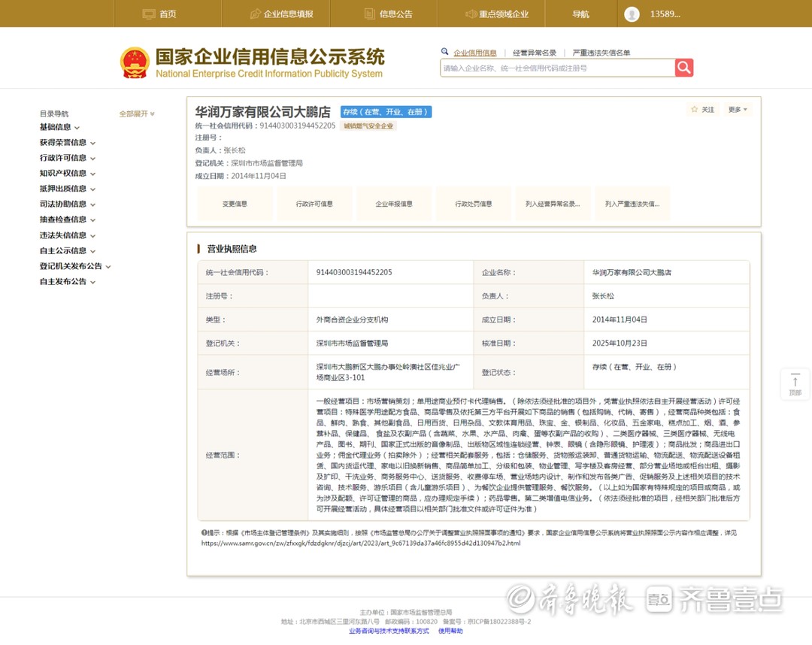Expand 基础信息 in the directory navigation
This screenshot has height=645, width=812.
coord(59,127)
